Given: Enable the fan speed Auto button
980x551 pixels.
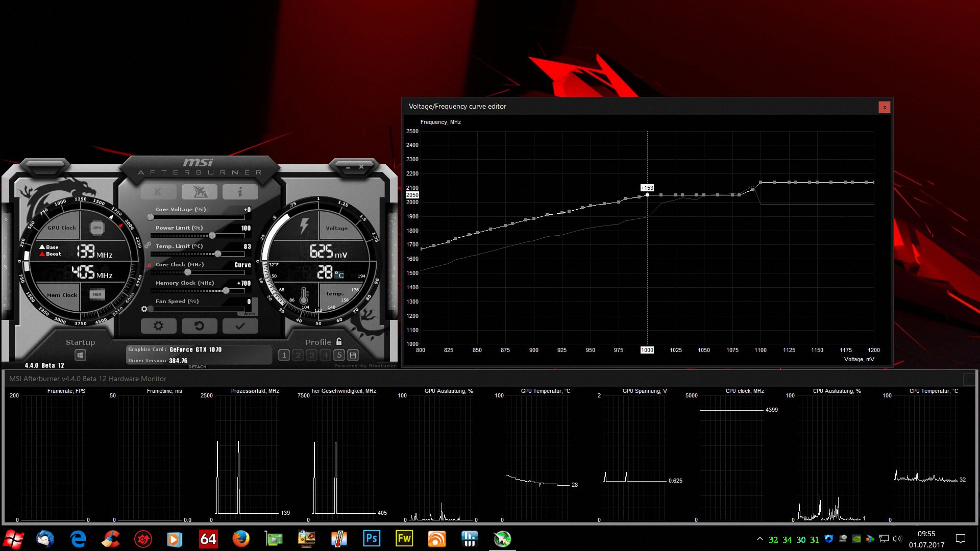Looking at the screenshot, I should point(249,314).
